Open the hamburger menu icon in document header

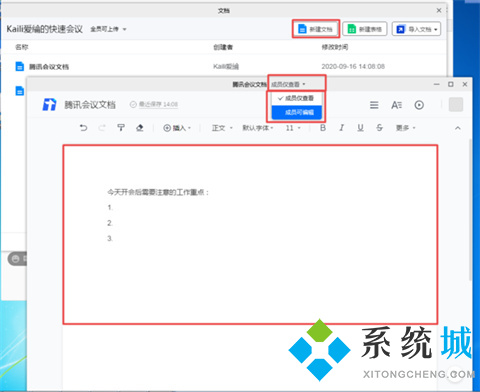click(x=374, y=105)
